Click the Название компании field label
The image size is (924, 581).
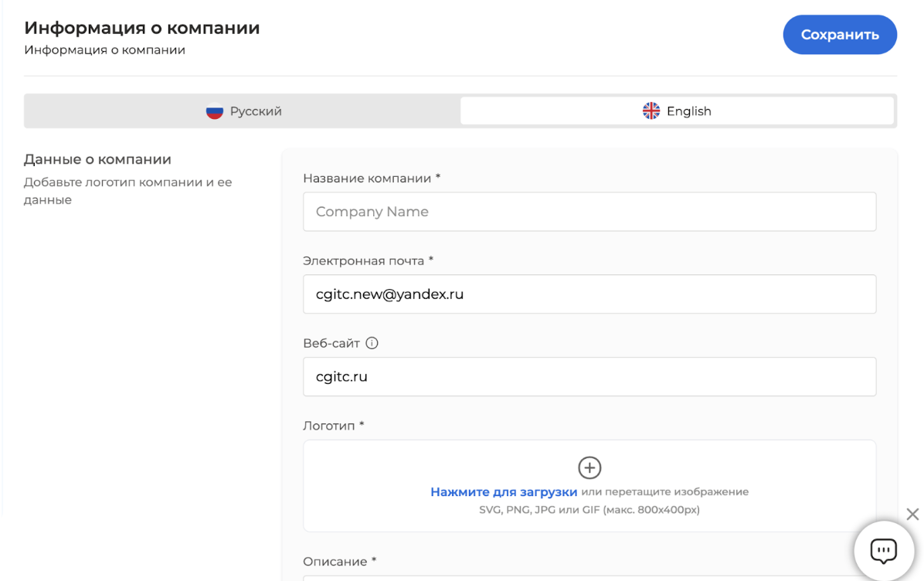(372, 178)
